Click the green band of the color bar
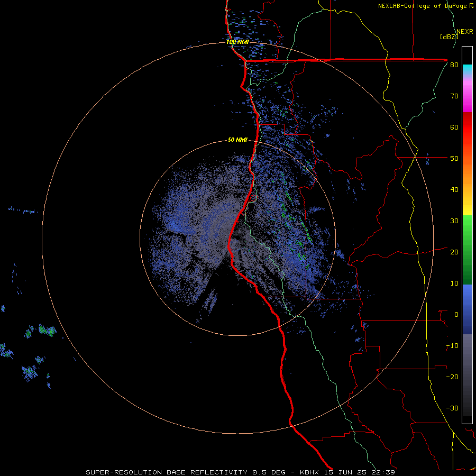Image resolution: width=476 pixels, height=476 pixels. 467,251
